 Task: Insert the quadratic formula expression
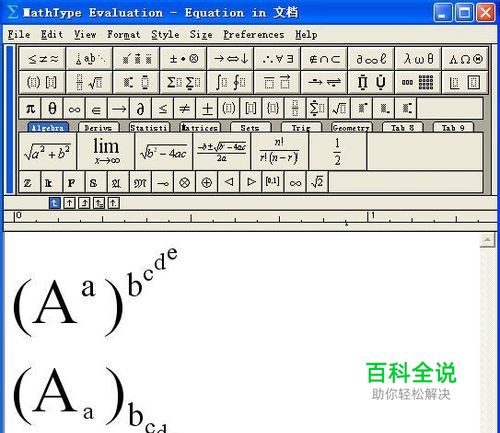click(222, 151)
